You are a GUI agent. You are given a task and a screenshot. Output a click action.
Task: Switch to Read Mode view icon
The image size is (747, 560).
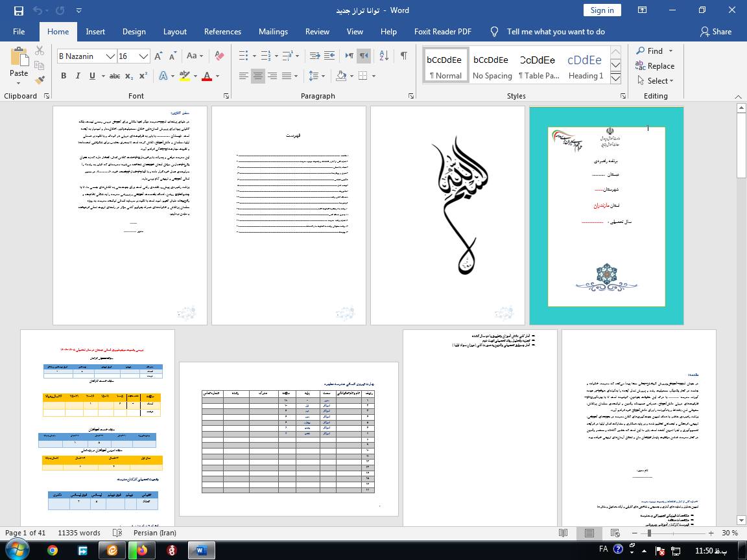tap(563, 533)
